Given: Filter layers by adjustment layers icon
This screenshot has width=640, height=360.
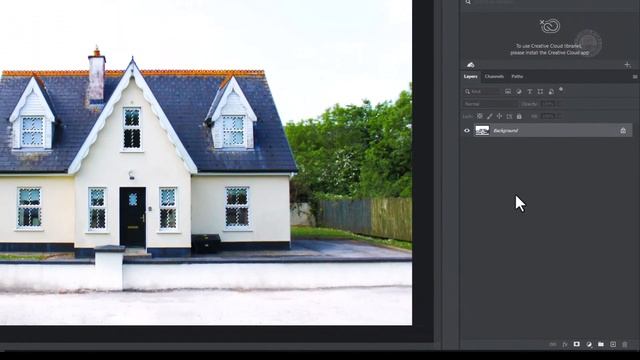Looking at the screenshot, I should pyautogui.click(x=519, y=91).
